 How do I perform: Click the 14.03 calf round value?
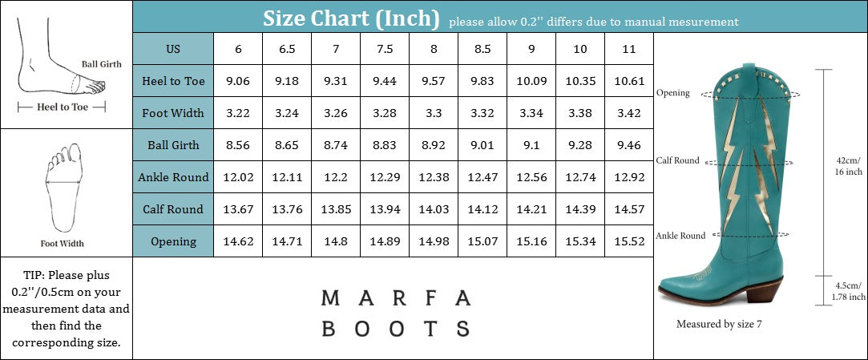[x=434, y=209]
